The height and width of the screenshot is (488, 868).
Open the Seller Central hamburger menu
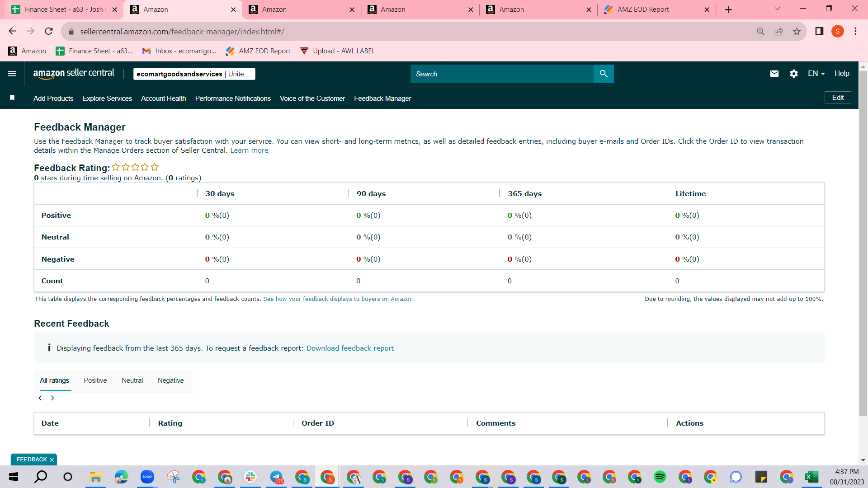12,74
